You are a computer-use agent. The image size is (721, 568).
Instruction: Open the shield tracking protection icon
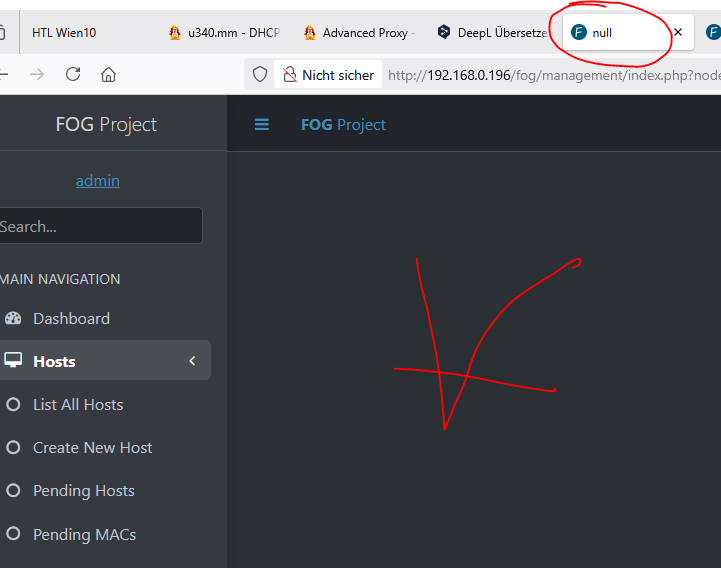(x=260, y=74)
